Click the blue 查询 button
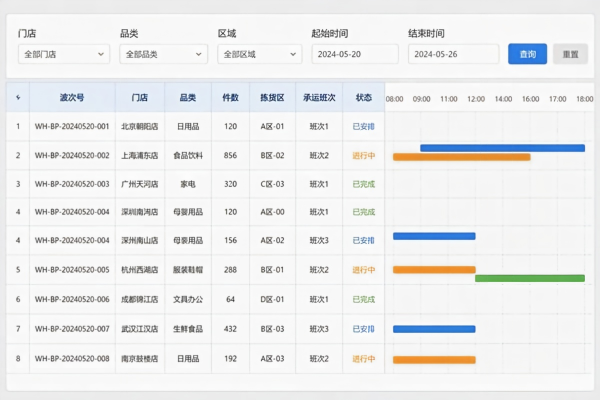This screenshot has width=600, height=400. 527,54
